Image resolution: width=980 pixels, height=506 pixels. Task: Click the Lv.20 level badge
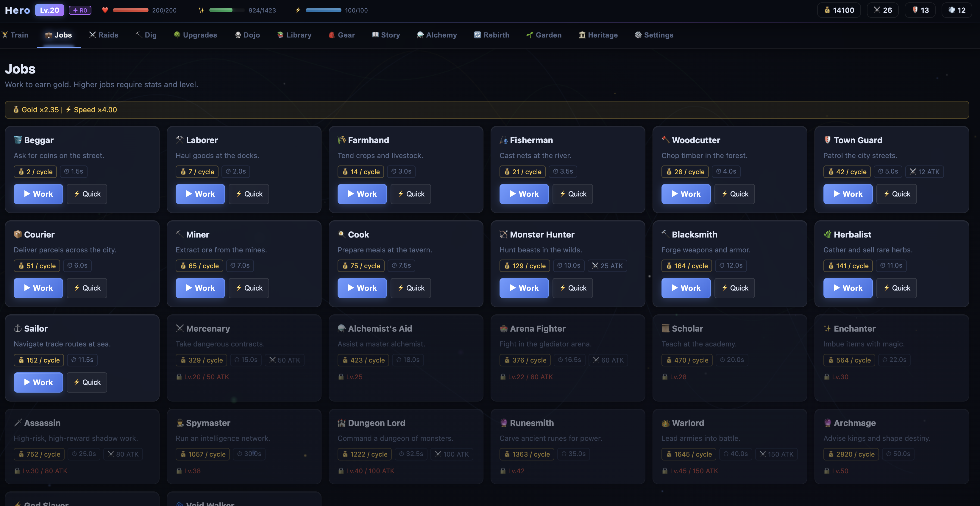click(49, 10)
